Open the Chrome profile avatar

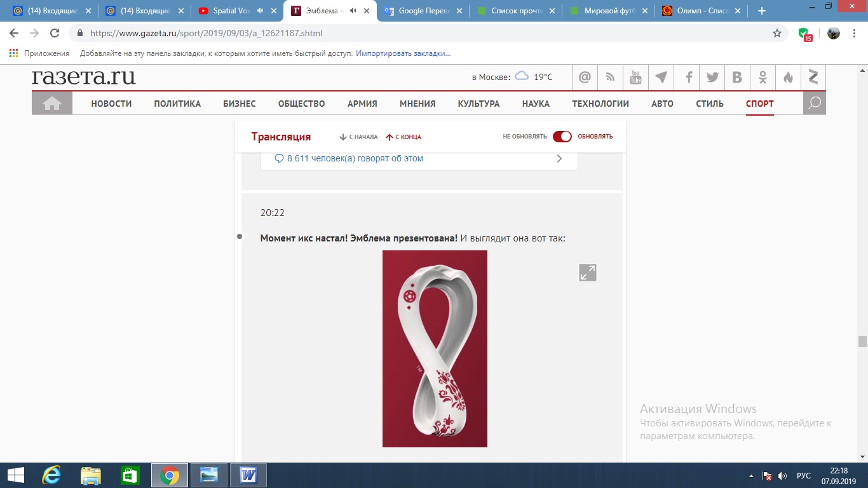833,33
